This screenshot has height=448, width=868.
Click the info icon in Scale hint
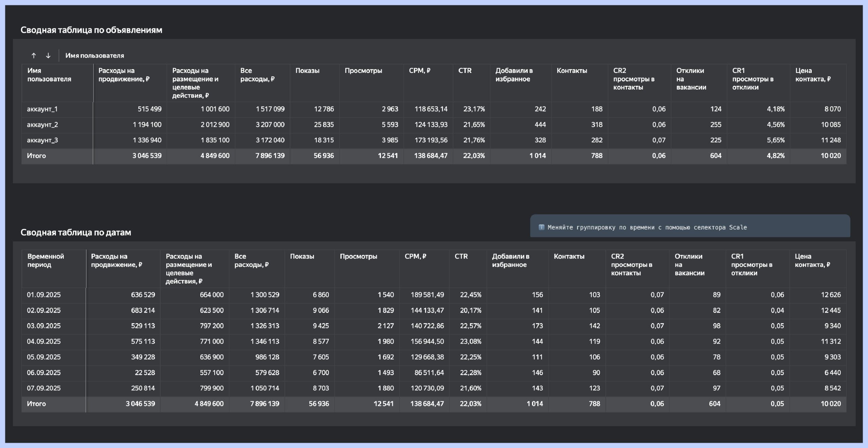[x=541, y=227]
